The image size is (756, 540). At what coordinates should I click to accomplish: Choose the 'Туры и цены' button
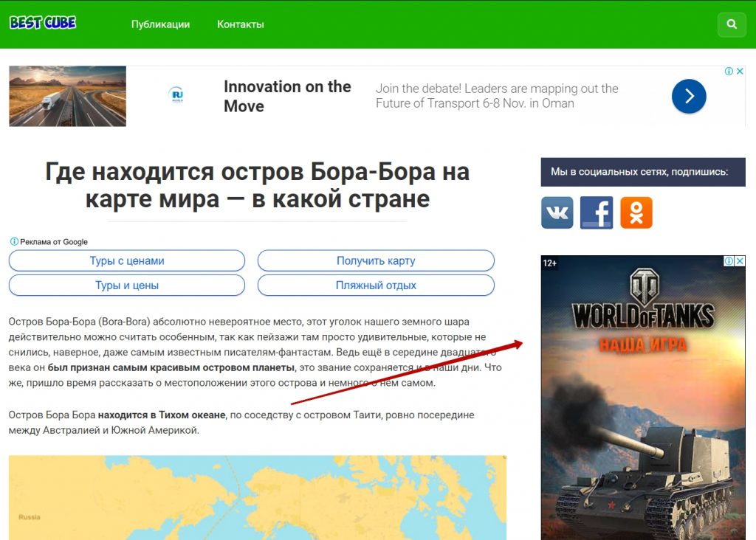(x=126, y=285)
